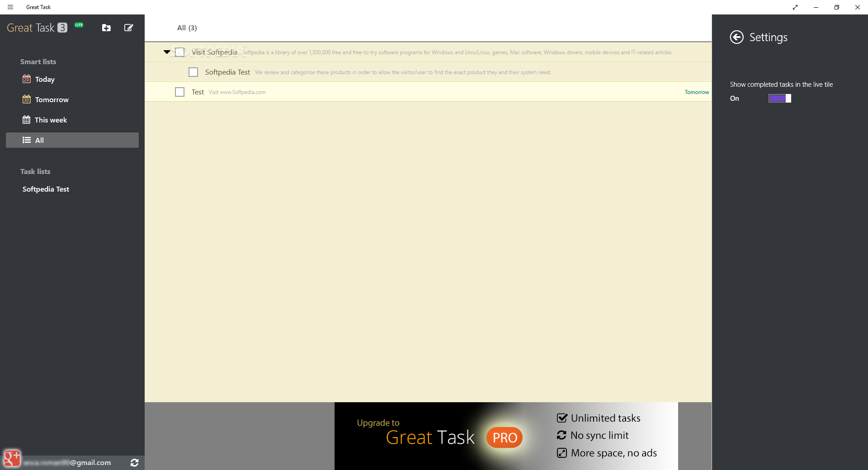Click the orange PRO badge

tap(505, 437)
